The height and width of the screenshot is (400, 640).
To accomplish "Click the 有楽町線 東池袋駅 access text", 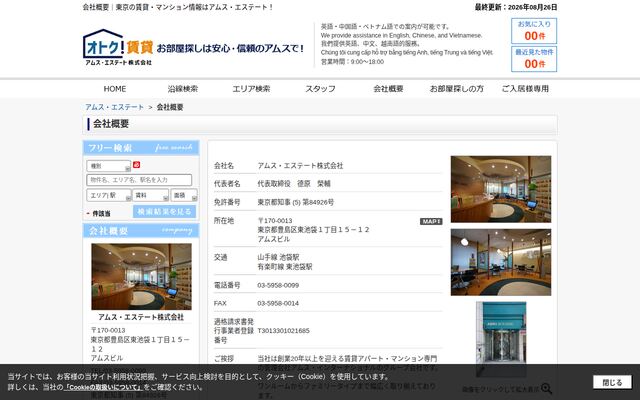I will click(x=285, y=267).
